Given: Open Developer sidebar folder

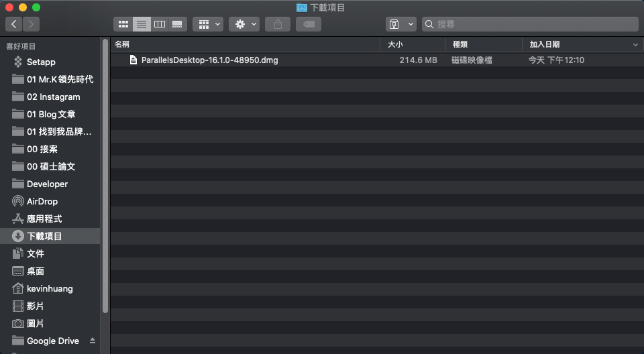Looking at the screenshot, I should point(47,184).
